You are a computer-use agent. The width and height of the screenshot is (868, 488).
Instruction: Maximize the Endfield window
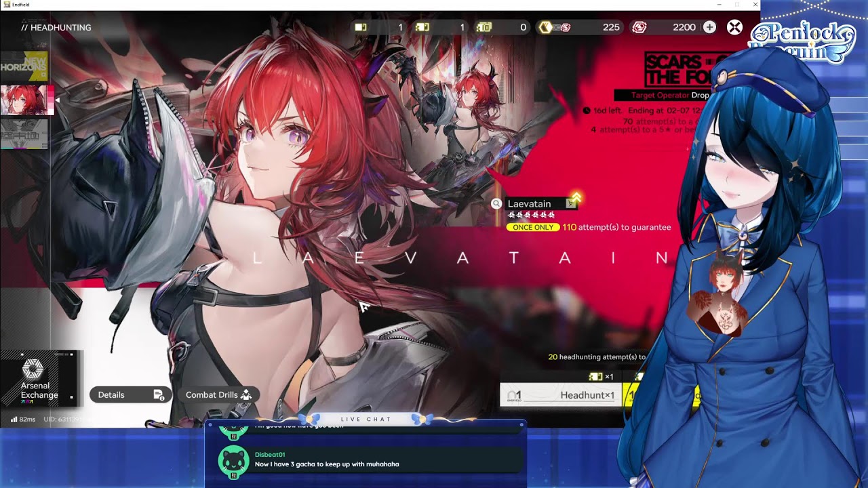(737, 5)
